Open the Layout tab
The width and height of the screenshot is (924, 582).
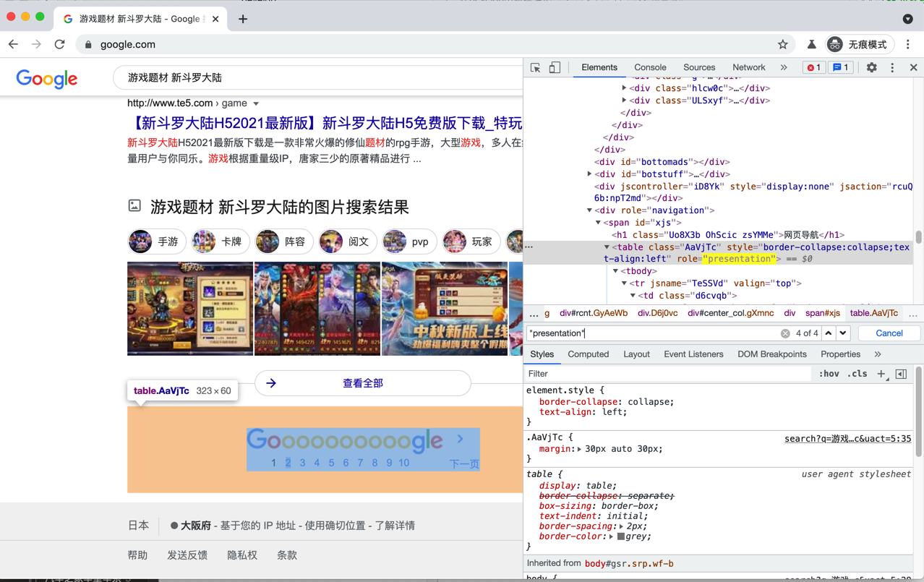pos(636,354)
